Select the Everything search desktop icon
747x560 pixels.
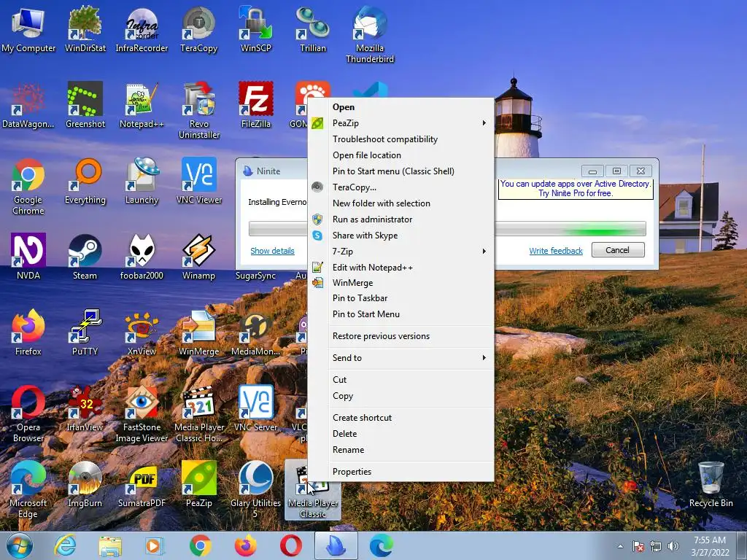click(85, 181)
